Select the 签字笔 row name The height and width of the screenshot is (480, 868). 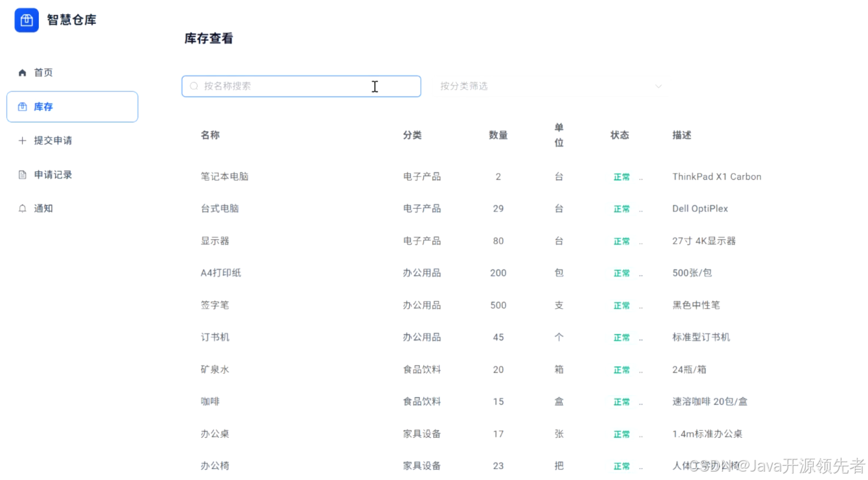[x=215, y=305]
